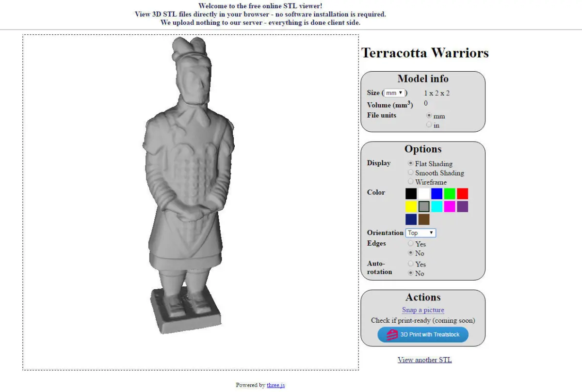The height and width of the screenshot is (392, 582).
Task: Click the Volume (mm3) label
Action: (x=390, y=104)
